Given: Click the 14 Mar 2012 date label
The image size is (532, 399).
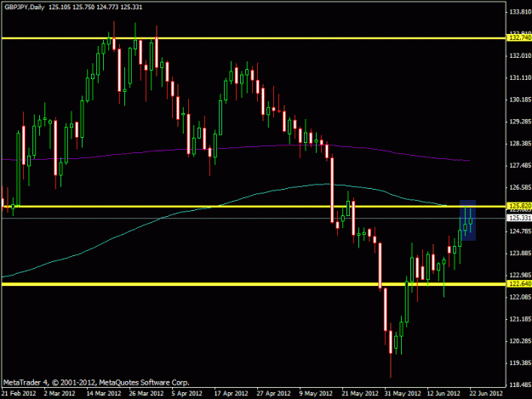Looking at the screenshot, I should click(104, 394).
